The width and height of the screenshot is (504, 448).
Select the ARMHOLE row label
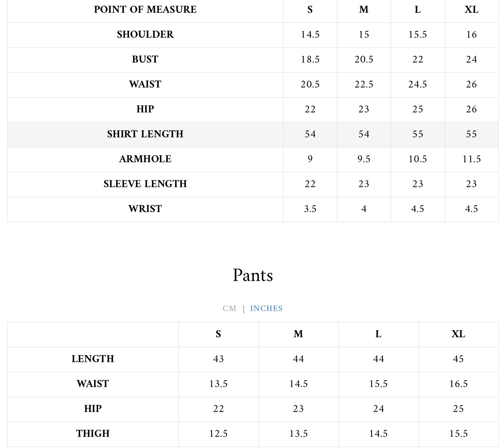pos(145,159)
